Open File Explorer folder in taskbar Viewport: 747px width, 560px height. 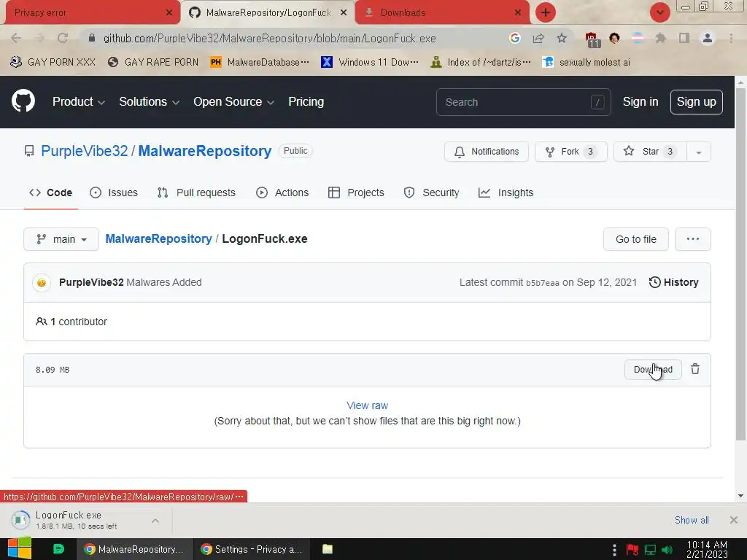tap(328, 549)
